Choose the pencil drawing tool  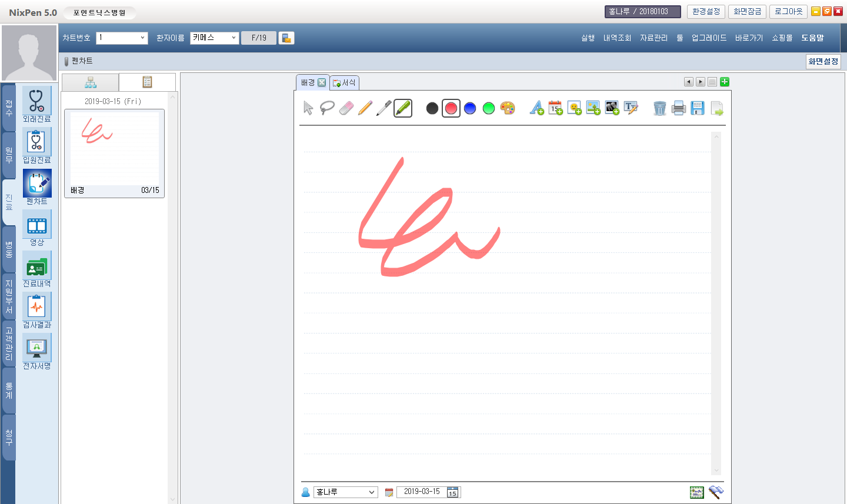365,108
